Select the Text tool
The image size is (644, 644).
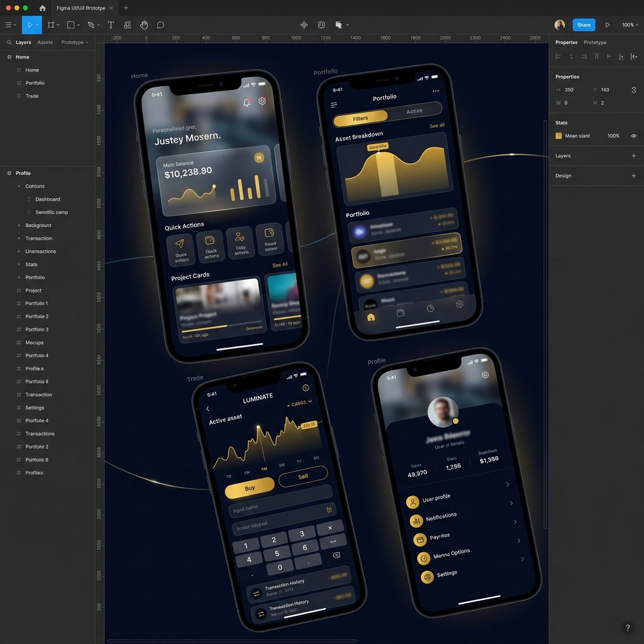[111, 25]
